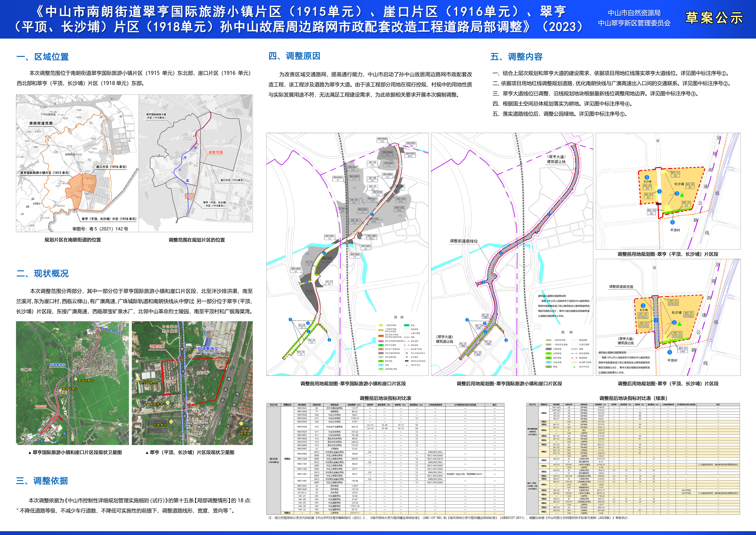Click the 1701 河流水面 cyan legend swatch

(549, 362)
